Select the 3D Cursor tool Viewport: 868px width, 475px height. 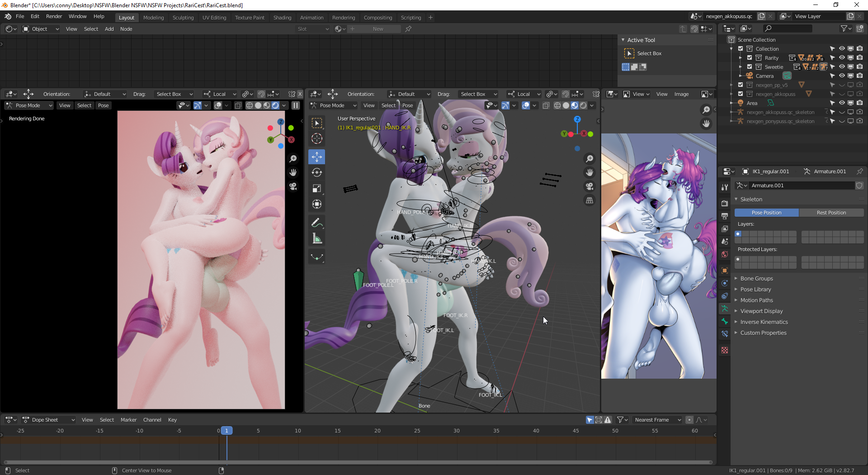coord(316,138)
